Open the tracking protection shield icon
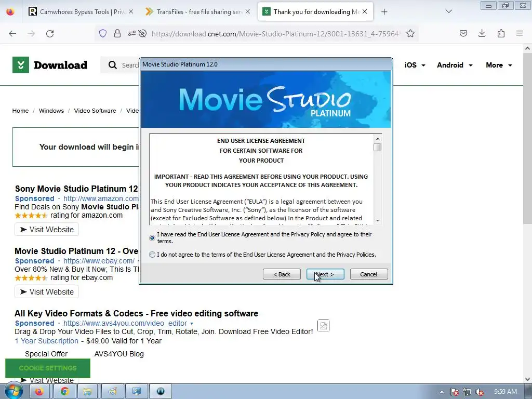Screen dimensions: 532x399 point(103,33)
